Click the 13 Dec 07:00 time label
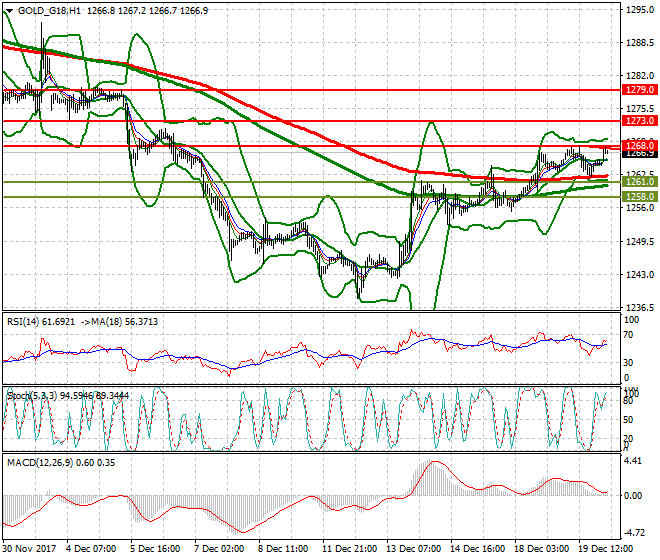The width and height of the screenshot is (660, 560). click(410, 549)
